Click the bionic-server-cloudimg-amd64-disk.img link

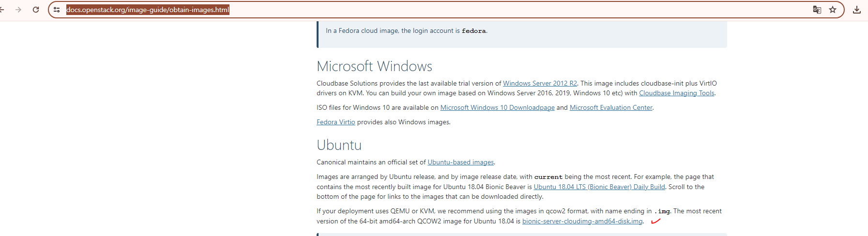582,221
